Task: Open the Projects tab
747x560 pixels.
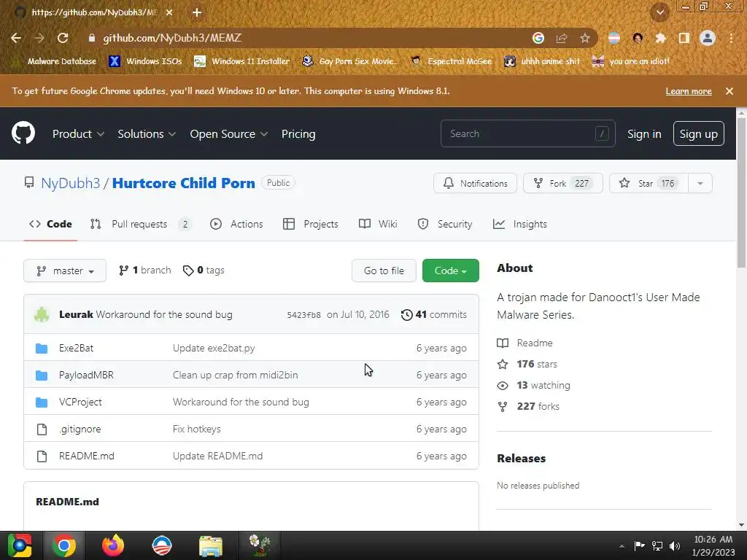Action: [310, 225]
